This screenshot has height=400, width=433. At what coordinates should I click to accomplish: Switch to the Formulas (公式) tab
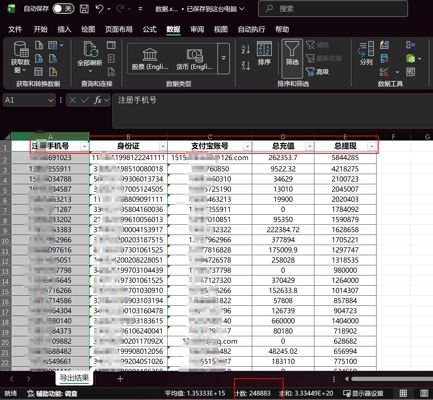coord(150,29)
